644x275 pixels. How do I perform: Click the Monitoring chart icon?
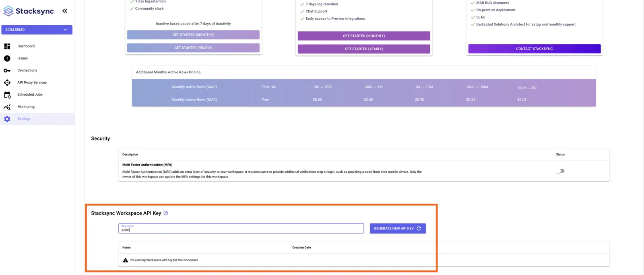[x=7, y=107]
